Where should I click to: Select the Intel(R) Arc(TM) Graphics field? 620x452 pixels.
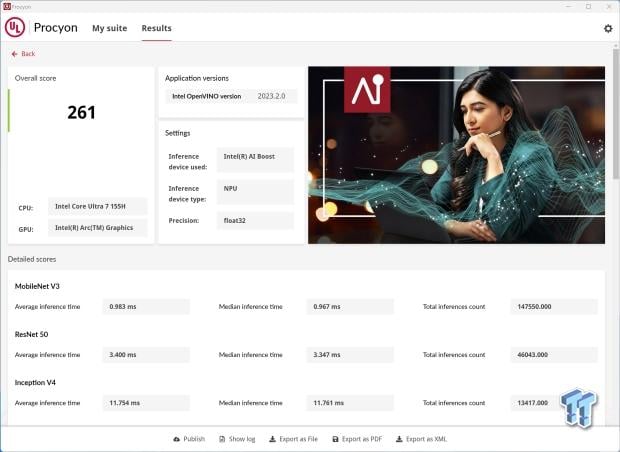[x=98, y=228]
